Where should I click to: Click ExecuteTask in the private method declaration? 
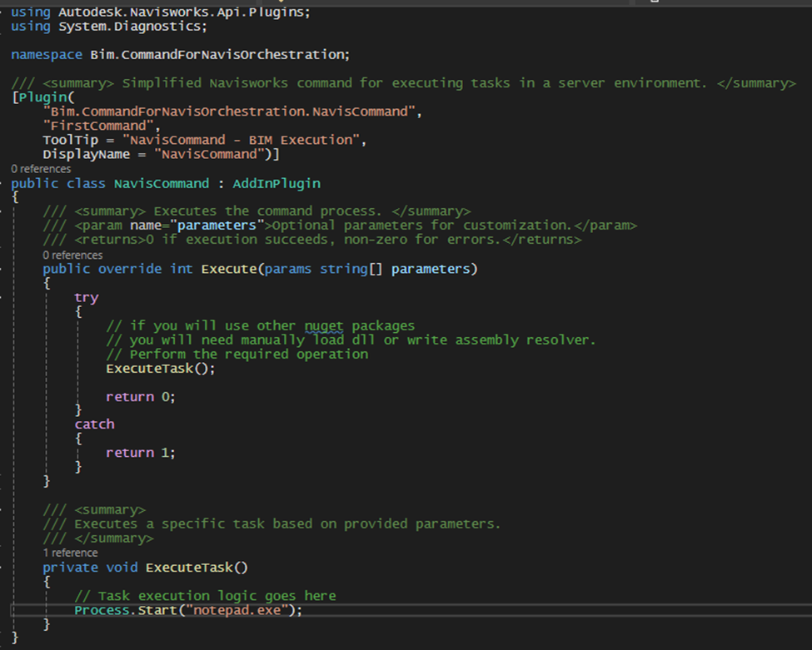[190, 568]
